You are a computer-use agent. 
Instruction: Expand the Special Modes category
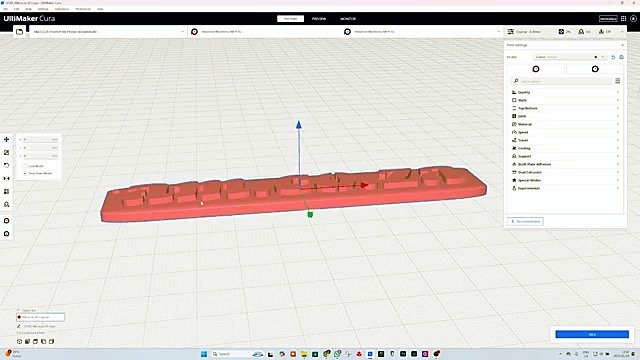(565, 180)
